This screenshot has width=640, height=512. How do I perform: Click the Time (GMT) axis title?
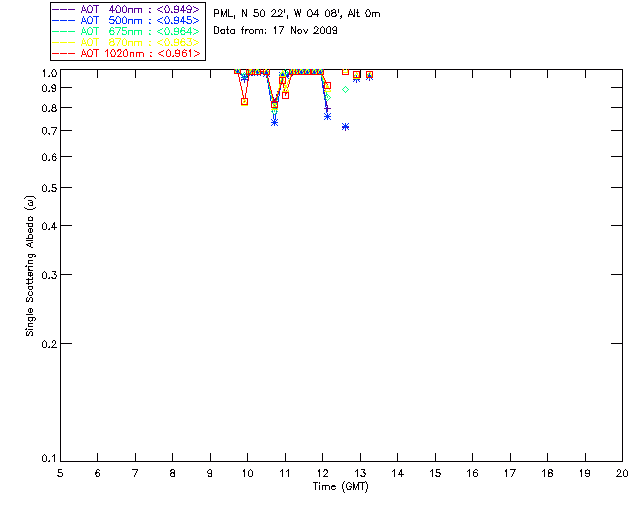340,487
